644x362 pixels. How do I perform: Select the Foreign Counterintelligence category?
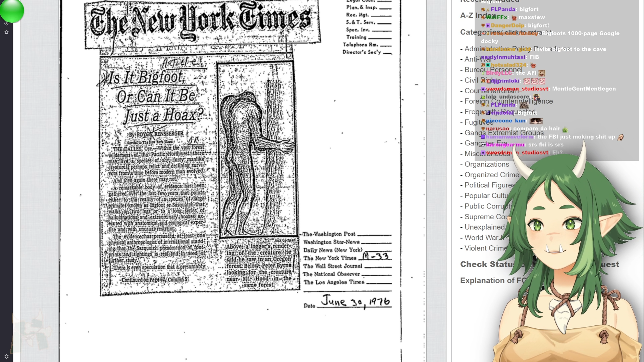pos(508,101)
